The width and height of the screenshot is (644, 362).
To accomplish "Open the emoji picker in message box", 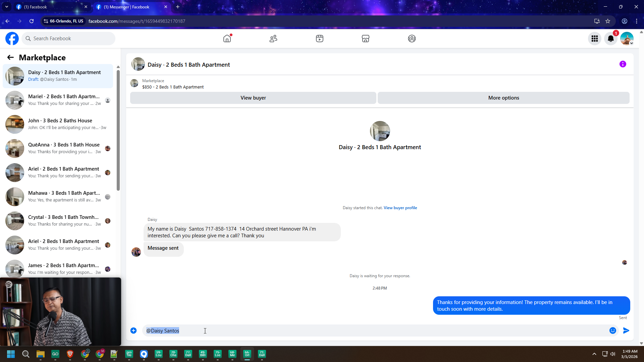I will 613,330.
